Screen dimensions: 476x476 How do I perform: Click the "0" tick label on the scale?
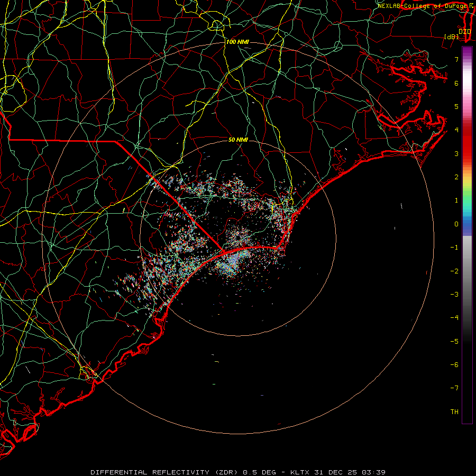(456, 224)
